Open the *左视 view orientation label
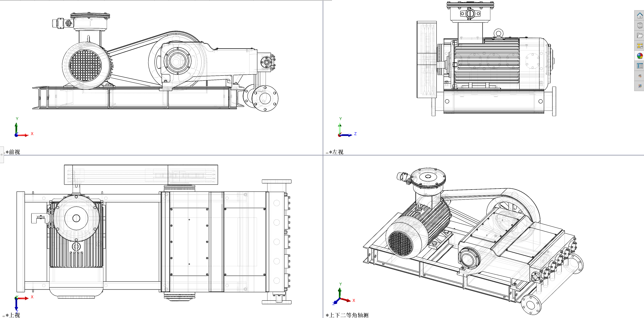 click(336, 152)
